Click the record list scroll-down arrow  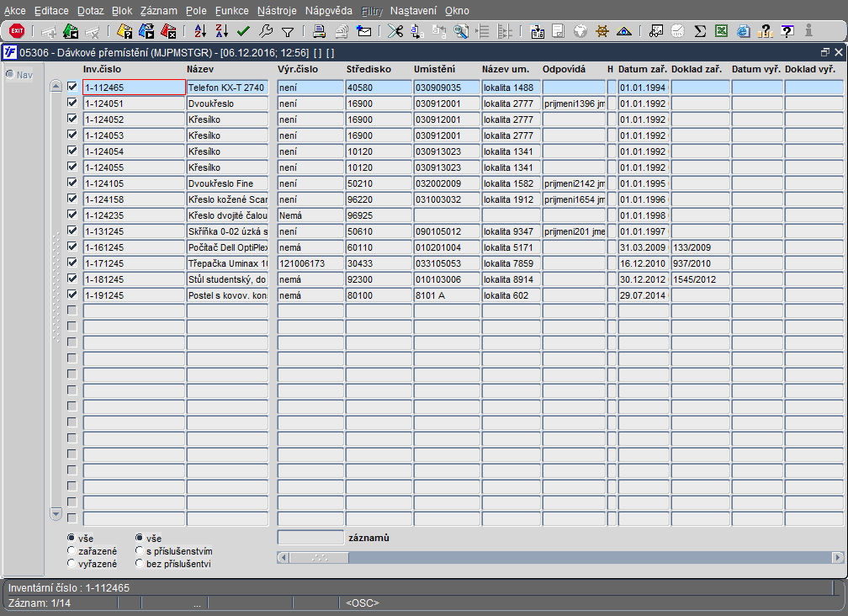(x=56, y=512)
